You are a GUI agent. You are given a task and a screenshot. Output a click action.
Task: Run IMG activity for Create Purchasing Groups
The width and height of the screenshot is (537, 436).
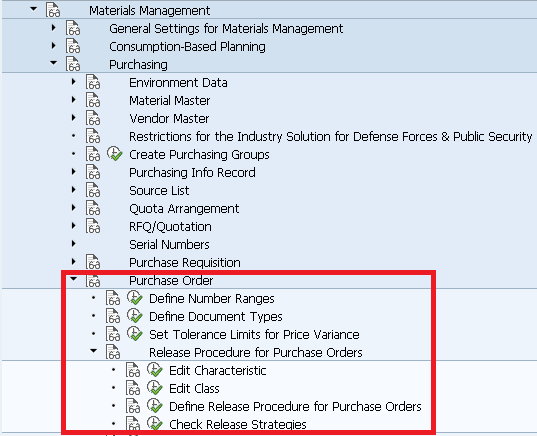point(114,154)
